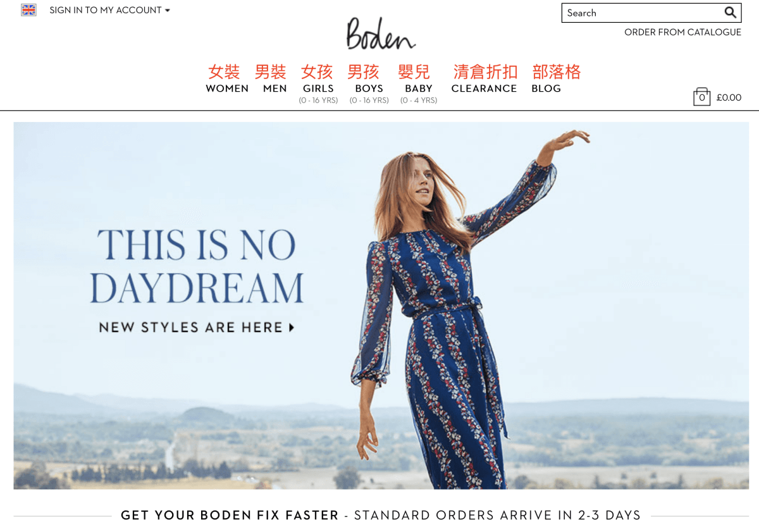This screenshot has height=532, width=759.
Task: Open the Boys 0-16 yrs menu
Action: [369, 94]
